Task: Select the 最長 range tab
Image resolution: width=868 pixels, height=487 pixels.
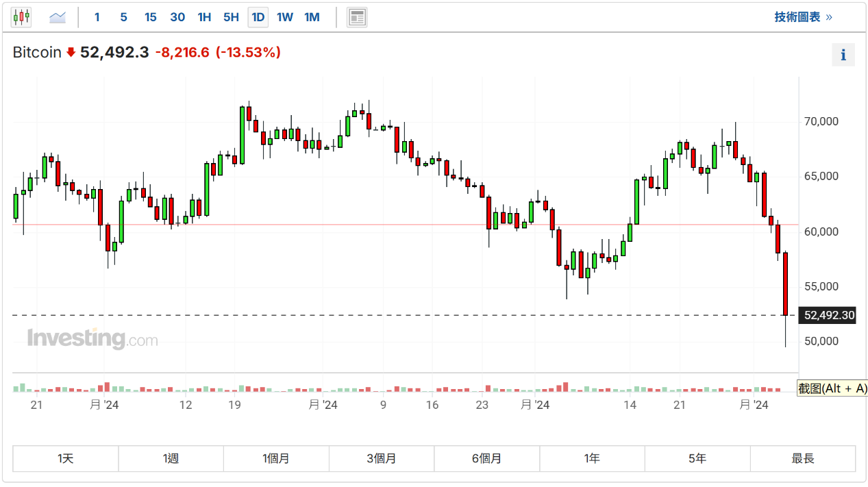Action: pos(802,459)
